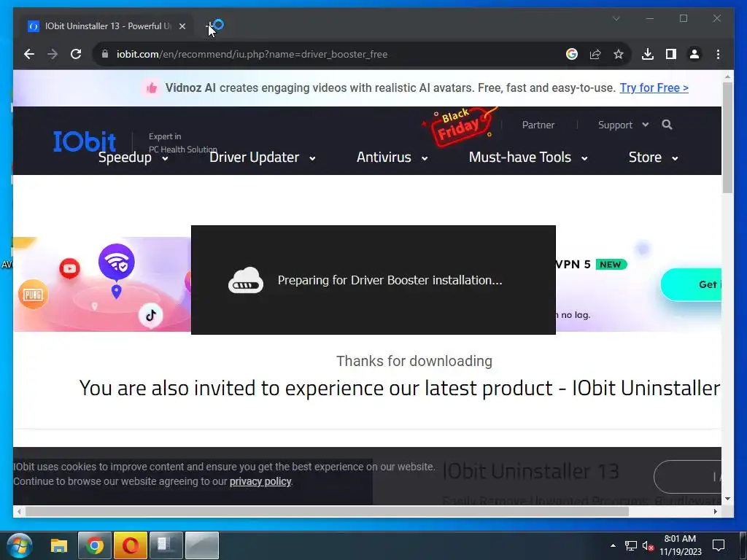Click the IObit Uninstaller 13 heading
The image size is (747, 560).
pos(531,472)
